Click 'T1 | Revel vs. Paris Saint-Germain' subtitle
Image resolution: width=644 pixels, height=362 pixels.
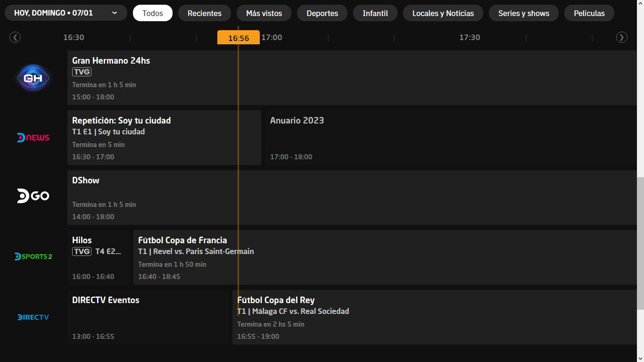click(196, 251)
